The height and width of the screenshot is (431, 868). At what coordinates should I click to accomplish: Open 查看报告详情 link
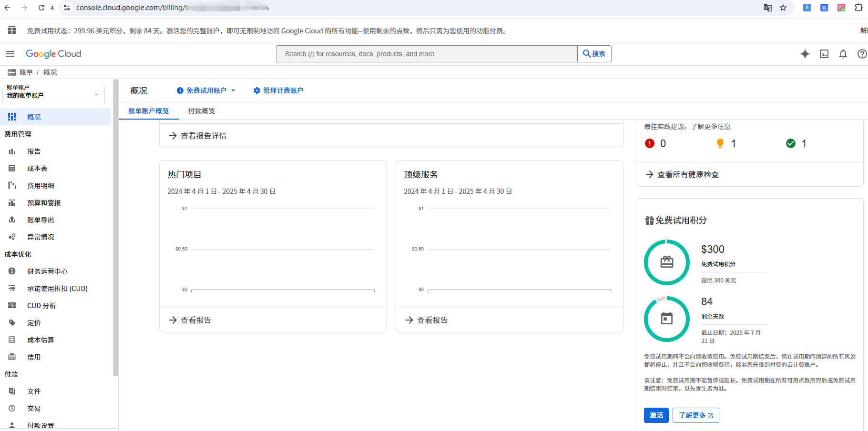198,136
